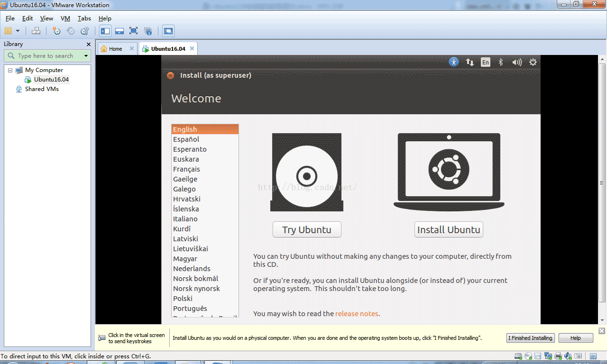Viewport: 607px width, 364px height.
Task: Toggle the Library sidebar visibility
Action: 105,31
